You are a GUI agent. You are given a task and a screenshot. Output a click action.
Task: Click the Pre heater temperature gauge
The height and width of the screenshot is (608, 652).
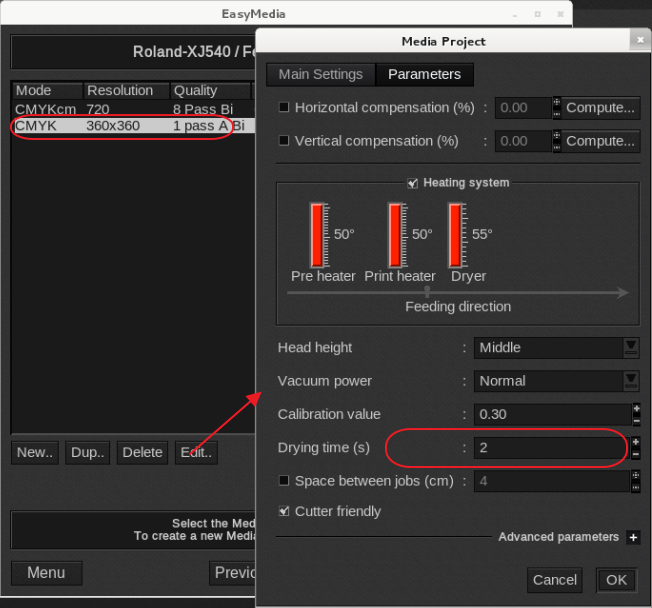pos(319,235)
